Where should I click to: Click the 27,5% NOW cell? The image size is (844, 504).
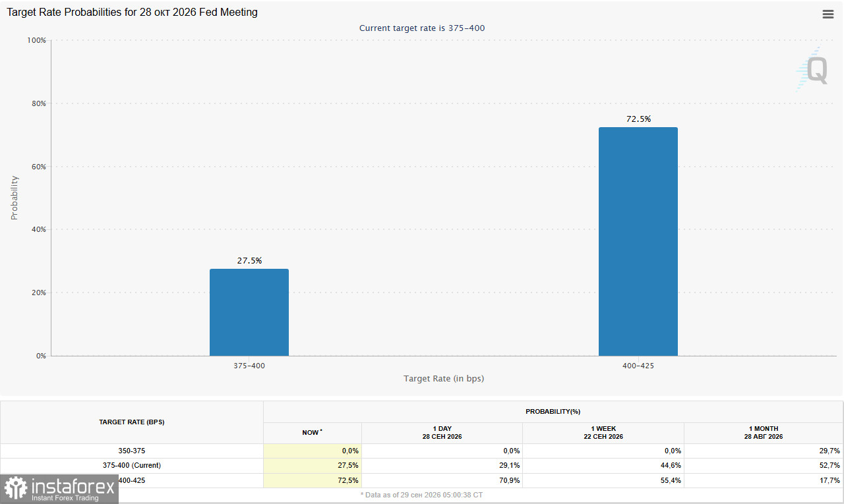coord(313,465)
